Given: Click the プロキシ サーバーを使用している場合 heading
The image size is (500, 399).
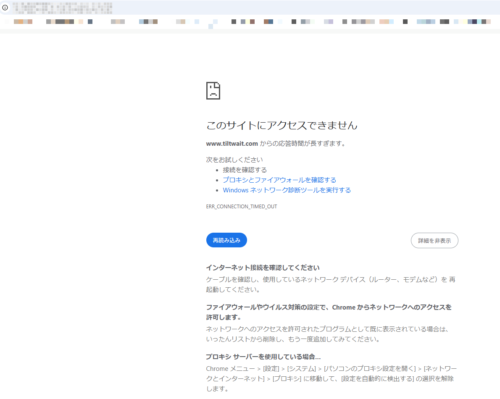Looking at the screenshot, I should tap(263, 357).
